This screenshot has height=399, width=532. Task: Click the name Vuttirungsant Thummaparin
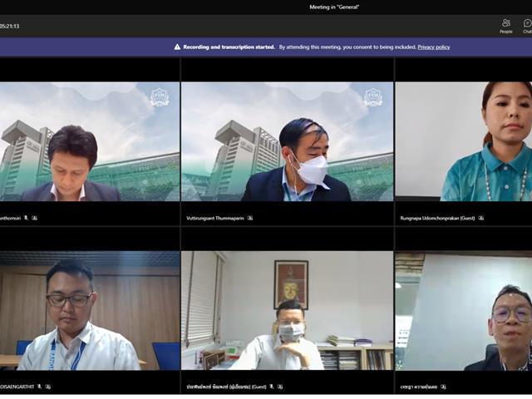pyautogui.click(x=215, y=218)
